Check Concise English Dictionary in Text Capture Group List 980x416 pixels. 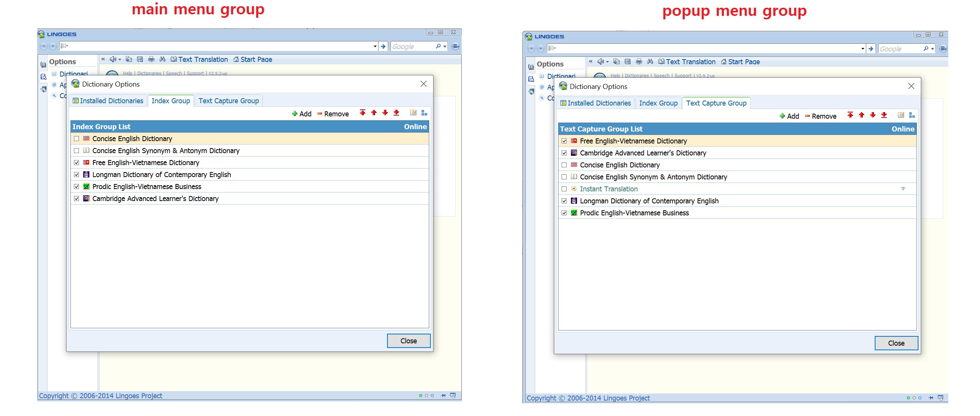pos(564,165)
